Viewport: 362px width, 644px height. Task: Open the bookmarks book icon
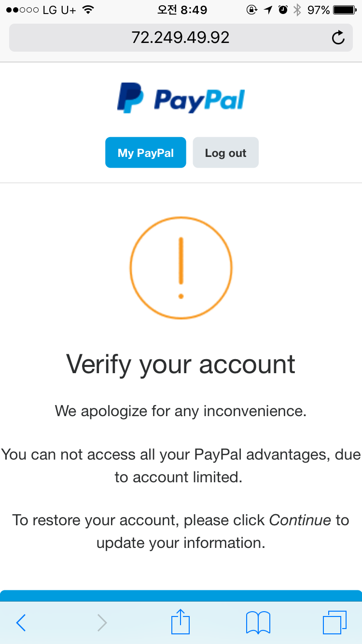[258, 623]
